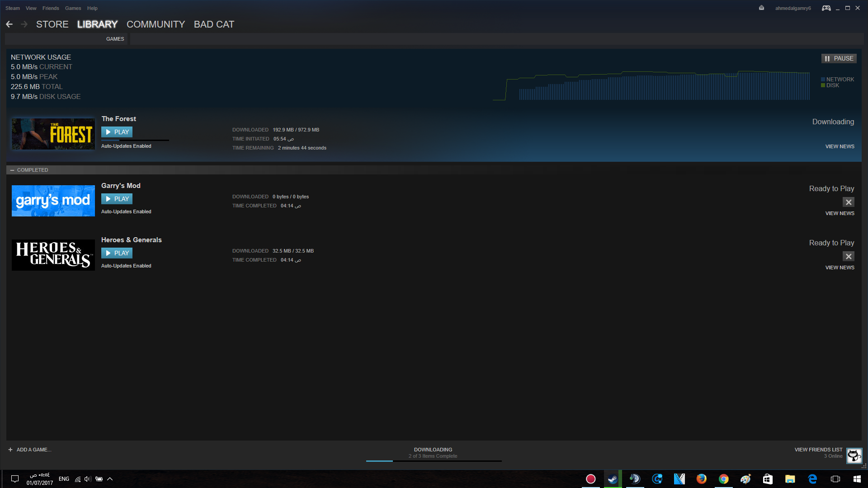The image size is (868, 488).
Task: Show hidden system tray icons chevron
Action: pyautogui.click(x=110, y=479)
